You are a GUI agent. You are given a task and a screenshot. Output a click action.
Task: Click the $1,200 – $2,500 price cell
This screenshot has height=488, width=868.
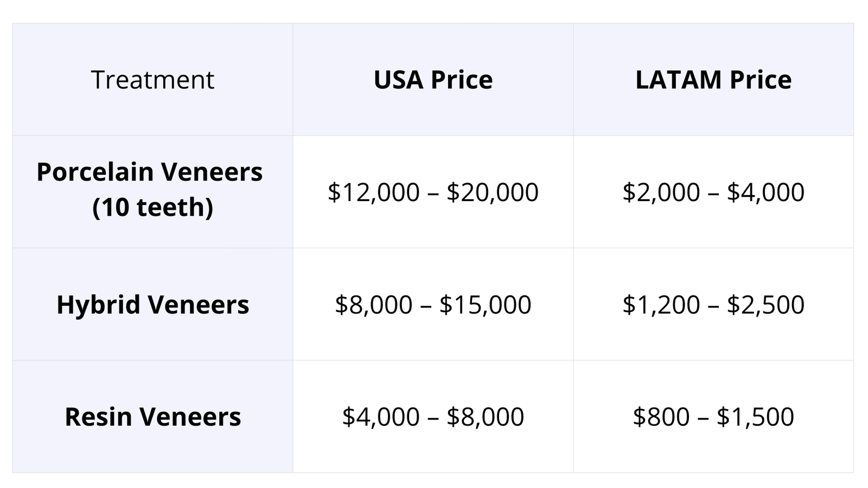(713, 304)
